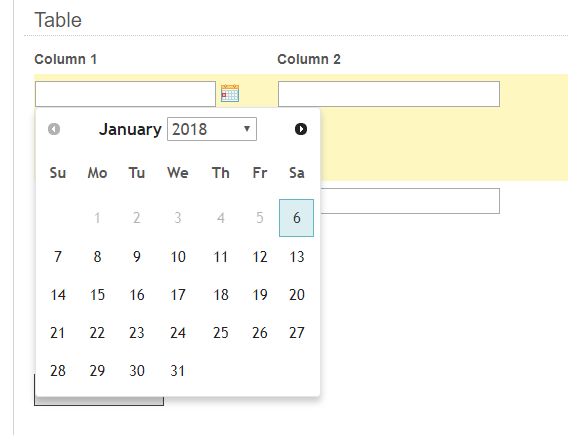Choose January 25

(x=221, y=332)
